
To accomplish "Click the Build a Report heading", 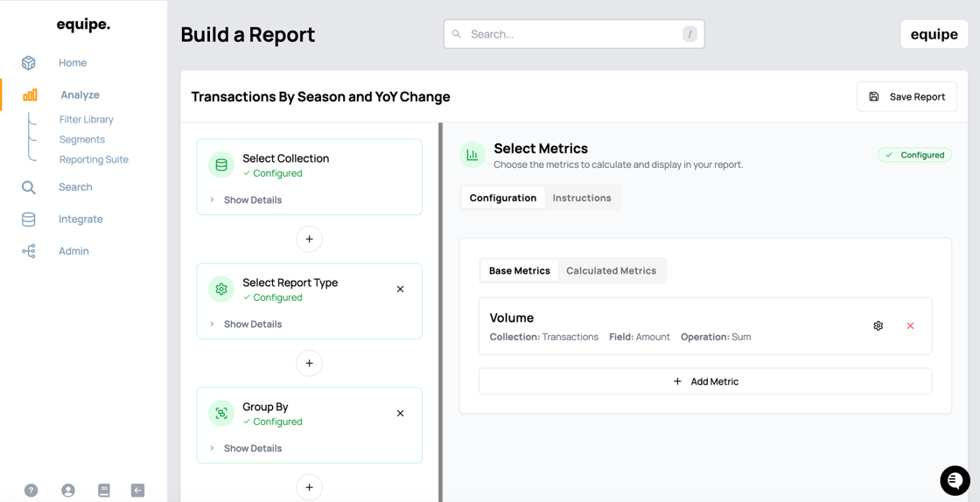I will pyautogui.click(x=248, y=35).
